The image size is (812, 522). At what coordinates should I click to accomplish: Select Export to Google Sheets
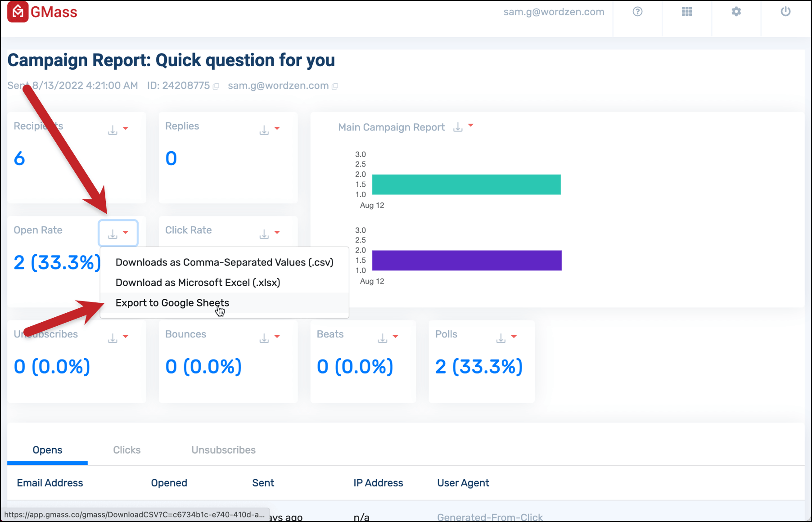pyautogui.click(x=224, y=303)
